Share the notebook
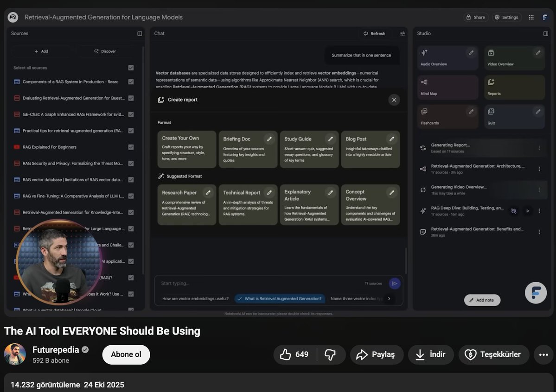This screenshot has width=556, height=392. point(475,17)
